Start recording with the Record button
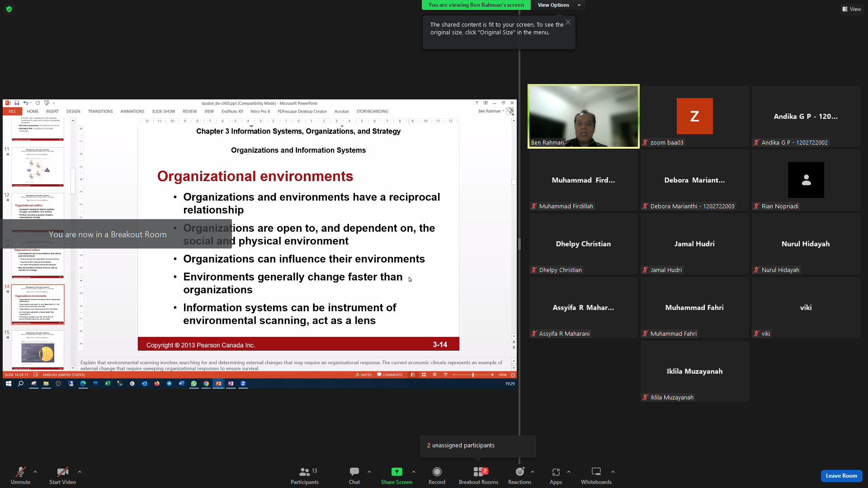 pos(437,475)
